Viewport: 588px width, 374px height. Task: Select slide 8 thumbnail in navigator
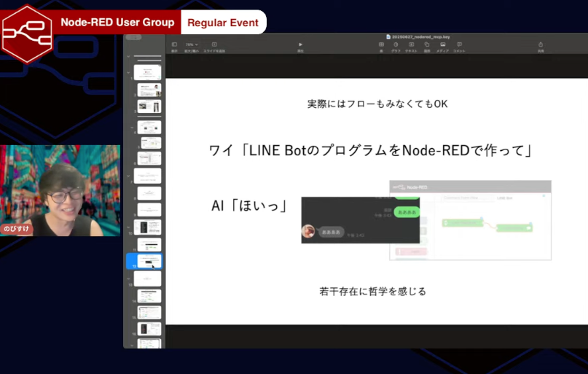pos(149,193)
